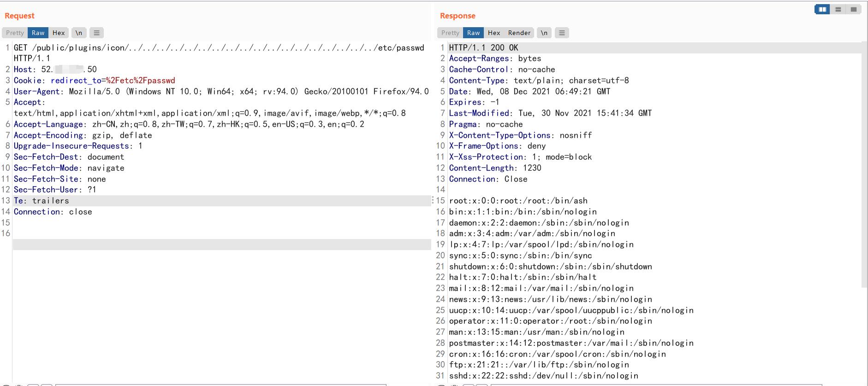Click the request Connection: close line
The height and width of the screenshot is (386, 868).
point(53,212)
